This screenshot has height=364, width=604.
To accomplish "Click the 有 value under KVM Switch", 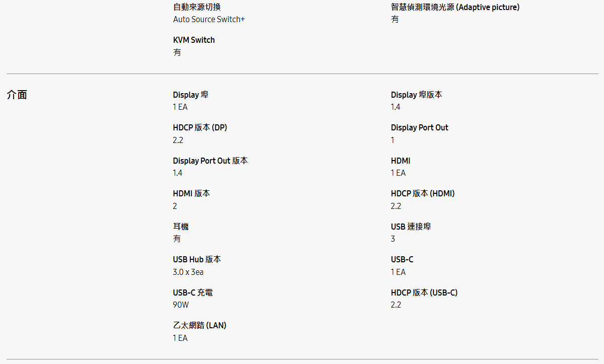I will (177, 52).
